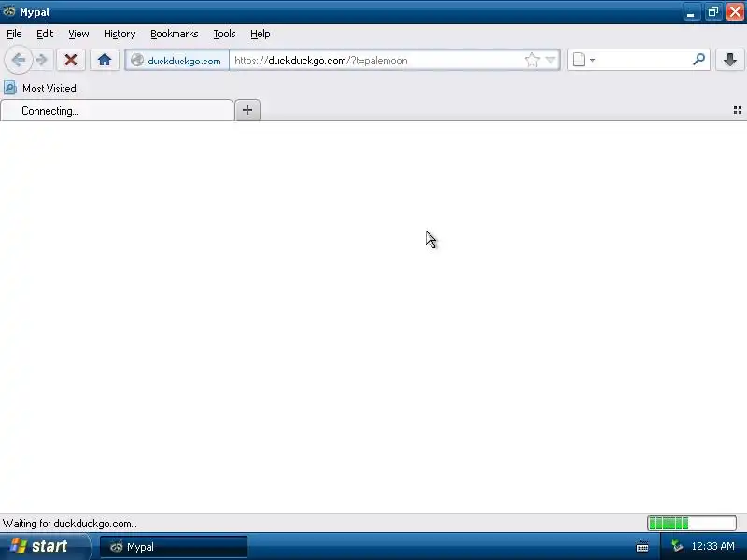This screenshot has height=560, width=747.
Task: Minimize the Mypal window
Action: (691, 12)
